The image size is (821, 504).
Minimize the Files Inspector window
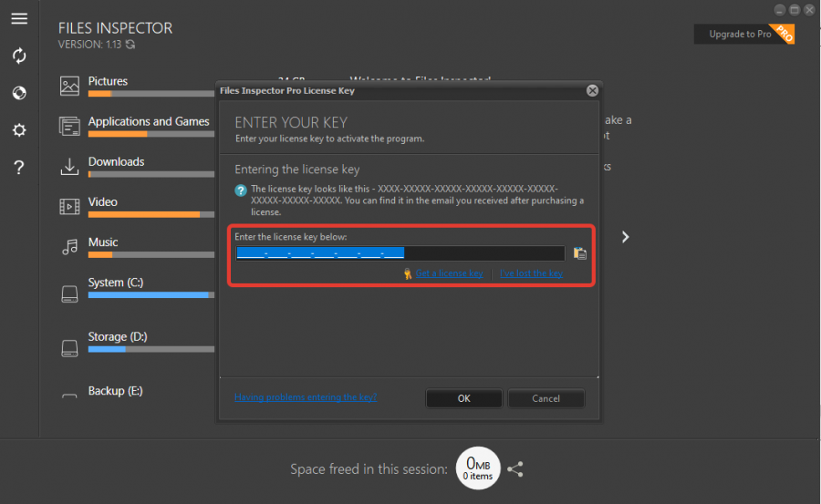pos(780,10)
